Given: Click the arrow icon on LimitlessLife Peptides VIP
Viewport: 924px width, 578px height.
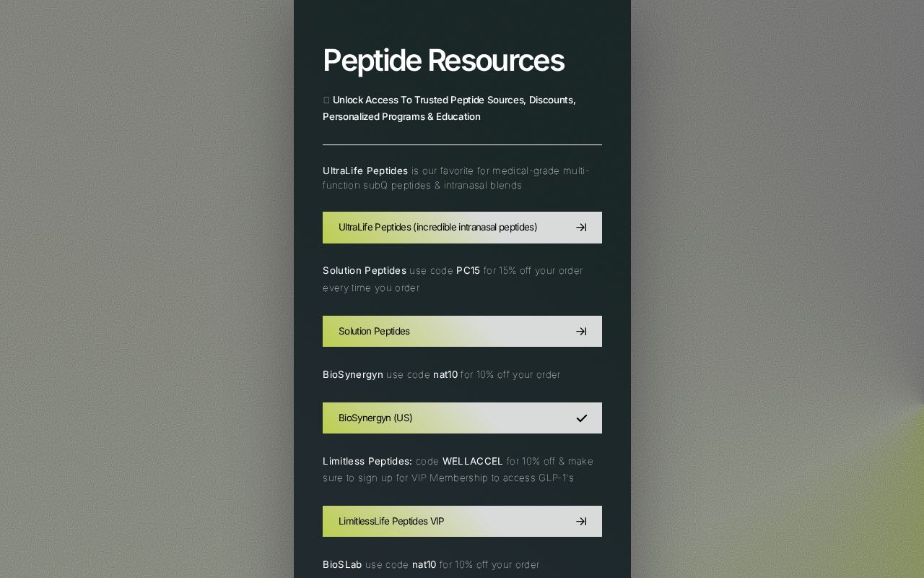Looking at the screenshot, I should tap(581, 522).
